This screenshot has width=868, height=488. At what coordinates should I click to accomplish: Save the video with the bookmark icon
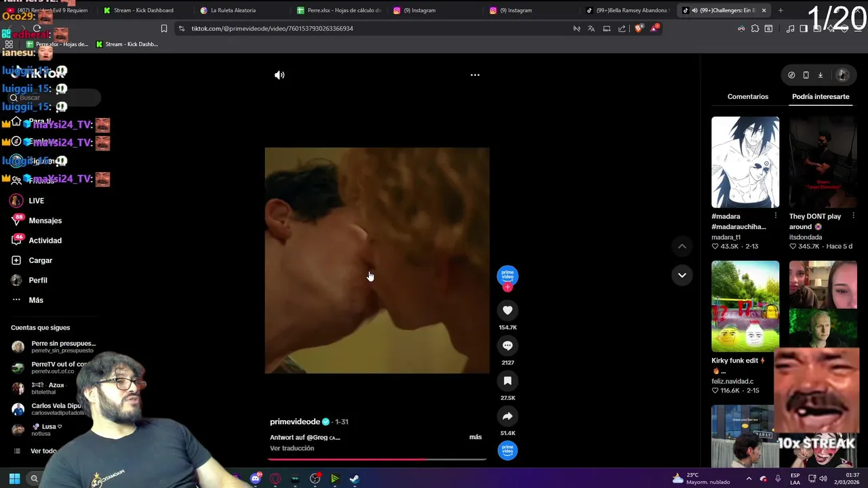pos(507,381)
